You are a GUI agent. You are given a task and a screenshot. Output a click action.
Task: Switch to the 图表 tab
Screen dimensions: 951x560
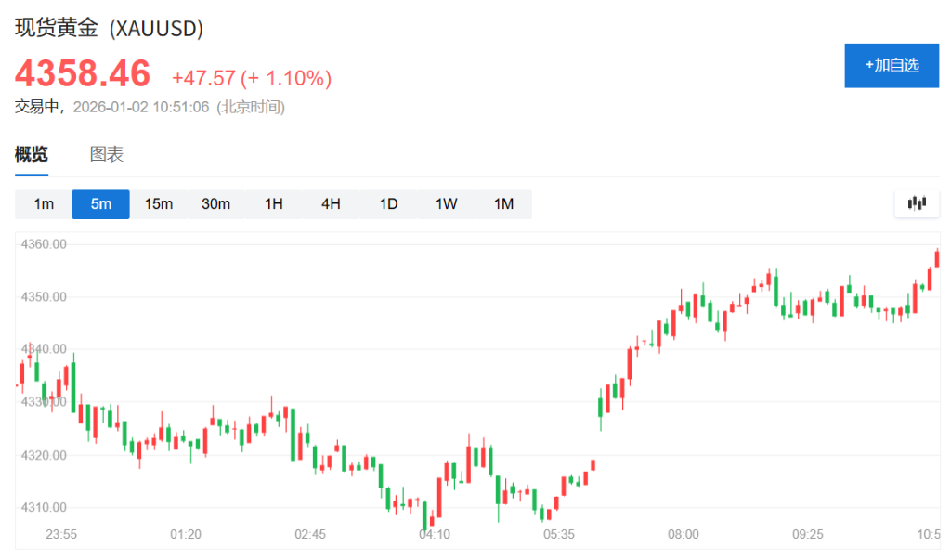pos(105,153)
